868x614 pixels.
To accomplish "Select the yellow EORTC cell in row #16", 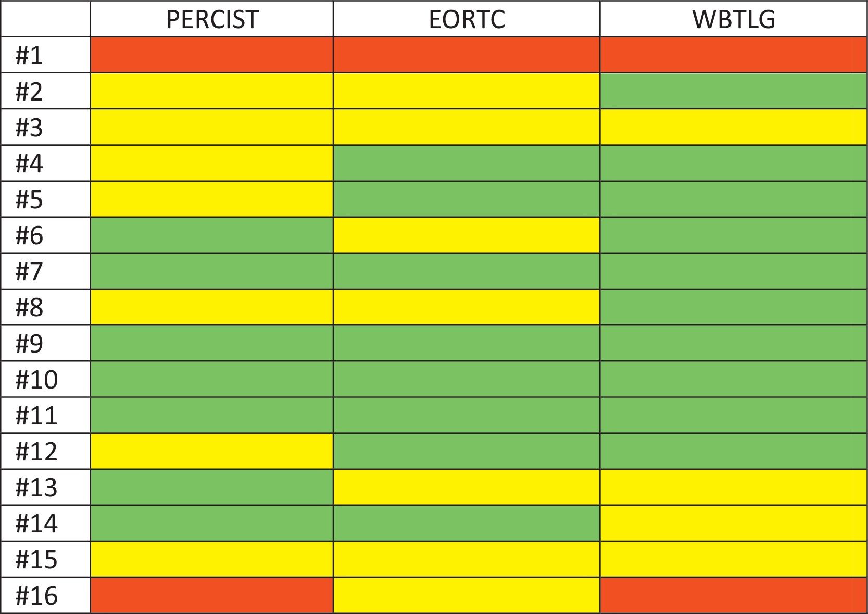I will tap(467, 596).
